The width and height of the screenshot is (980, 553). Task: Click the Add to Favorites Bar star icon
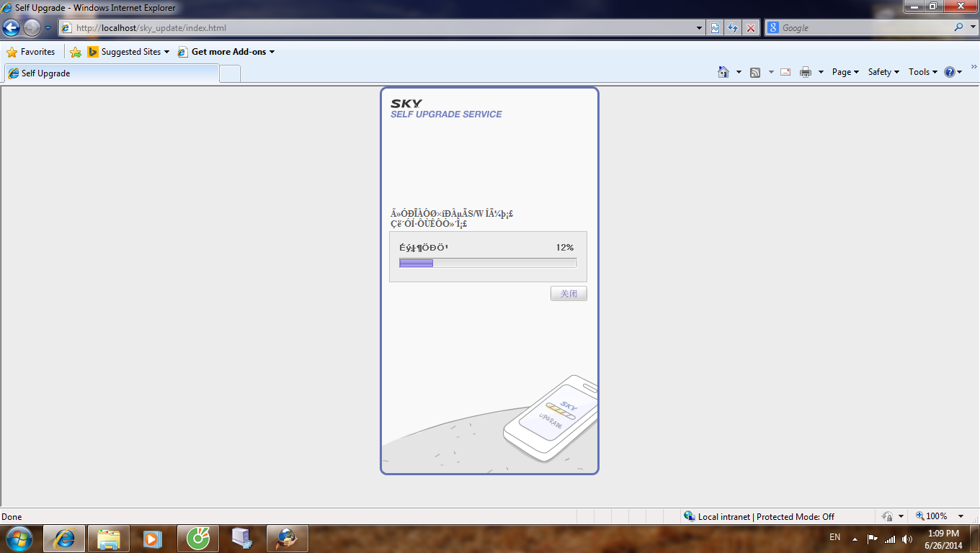point(76,52)
